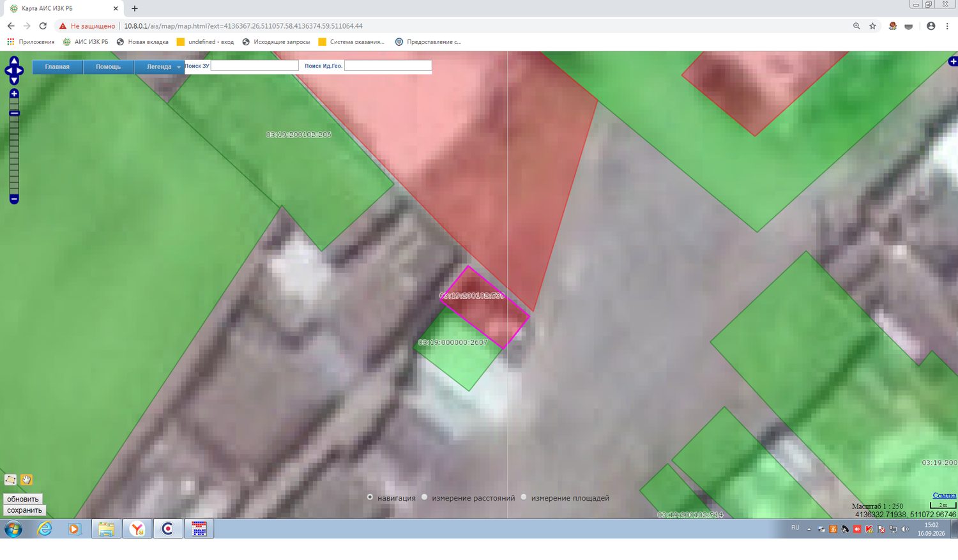958x560 pixels.
Task: Pan the map right with the east arrow
Action: tap(20, 70)
